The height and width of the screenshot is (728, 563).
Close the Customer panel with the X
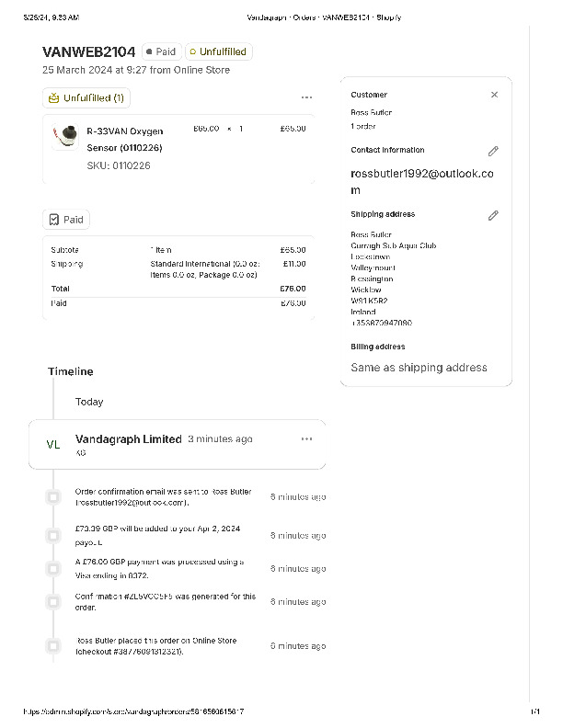(x=494, y=95)
